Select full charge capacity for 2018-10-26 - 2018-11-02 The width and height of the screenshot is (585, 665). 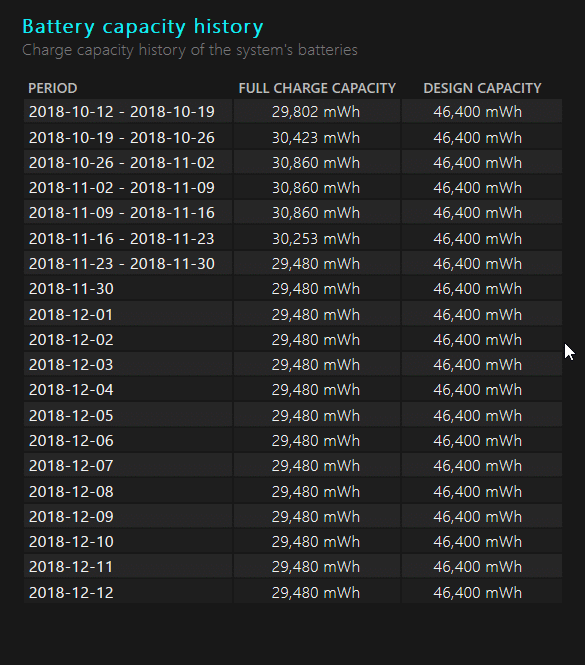316,163
